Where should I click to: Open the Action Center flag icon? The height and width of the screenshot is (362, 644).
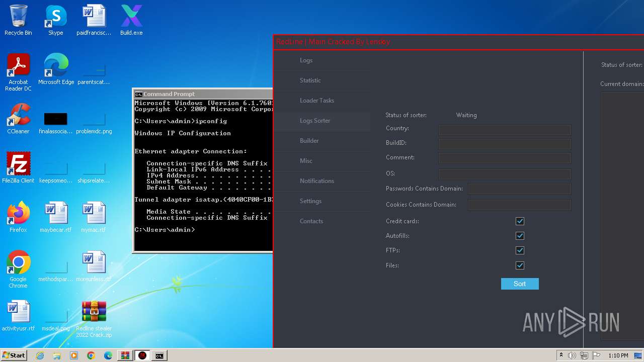click(596, 355)
